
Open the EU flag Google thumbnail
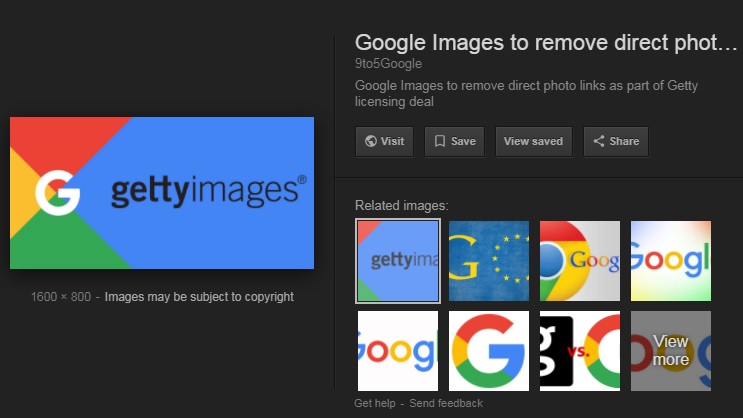pos(489,261)
